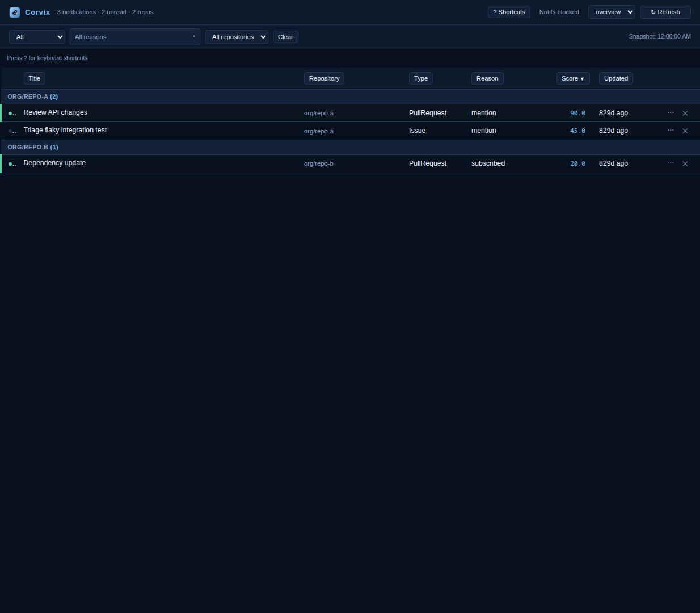
Task: Click the Snapshot 12:00:00 AM timestamp
Action: tap(660, 36)
